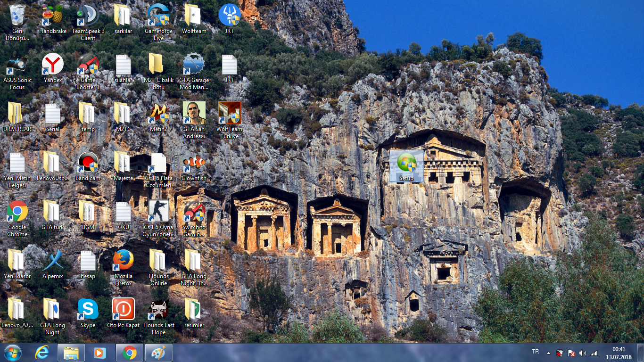644x362 pixels.
Task: Click the Oto Pc Kapat shortcut
Action: coord(123,313)
